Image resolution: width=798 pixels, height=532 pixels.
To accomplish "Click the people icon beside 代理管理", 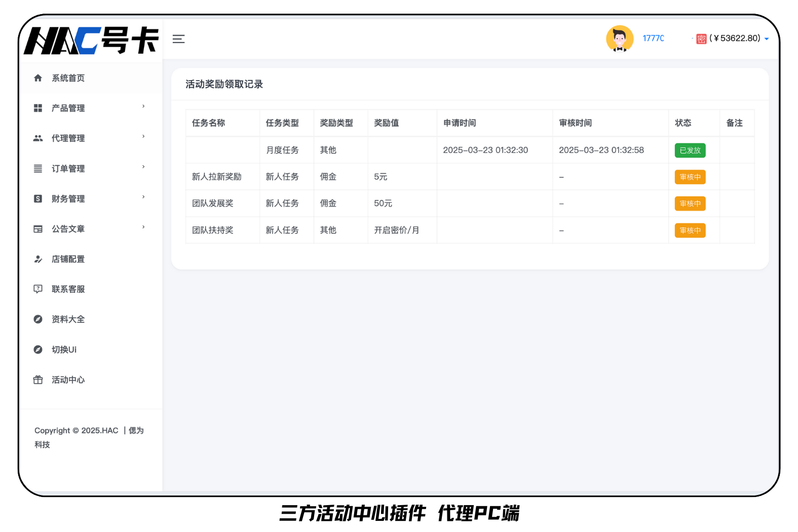I will point(38,138).
